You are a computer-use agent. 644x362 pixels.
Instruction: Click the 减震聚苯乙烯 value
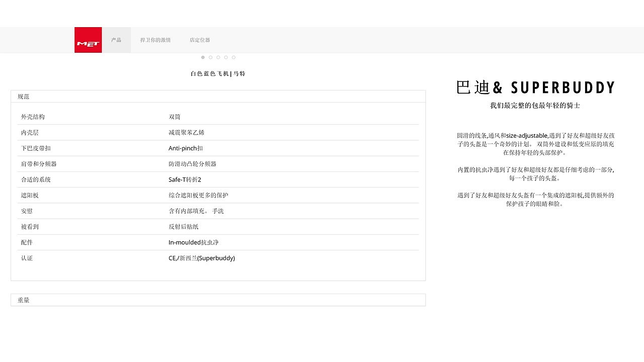pos(187,132)
